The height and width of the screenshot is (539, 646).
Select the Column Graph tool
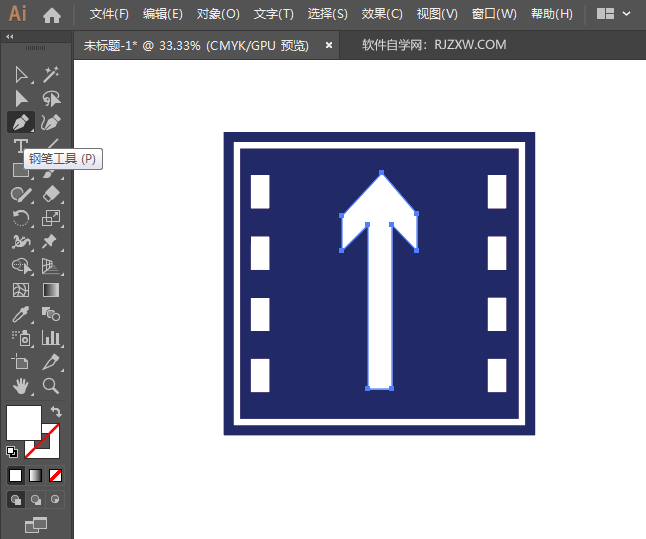coord(51,338)
